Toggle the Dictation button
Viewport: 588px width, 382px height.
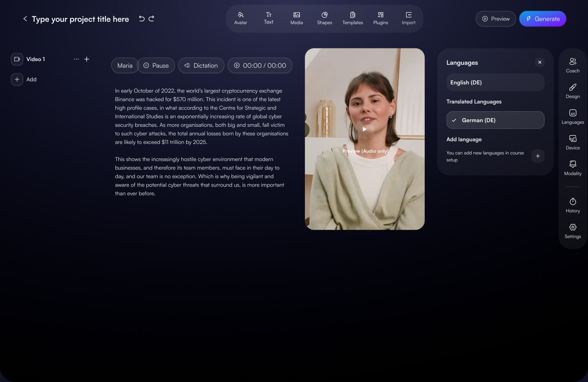click(201, 65)
